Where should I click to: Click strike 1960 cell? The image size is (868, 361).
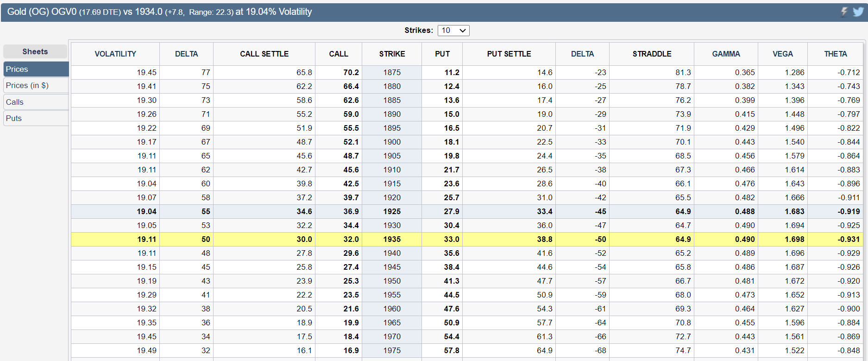[x=392, y=309]
